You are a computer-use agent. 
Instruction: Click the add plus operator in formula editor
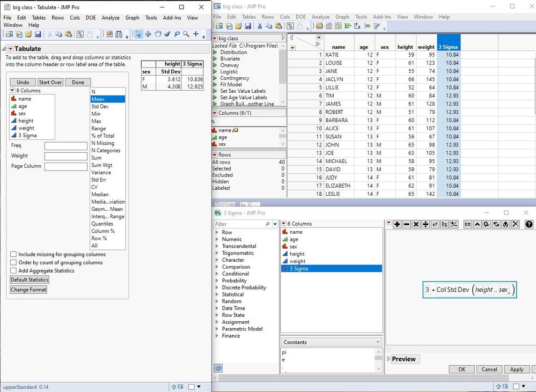coord(397,224)
